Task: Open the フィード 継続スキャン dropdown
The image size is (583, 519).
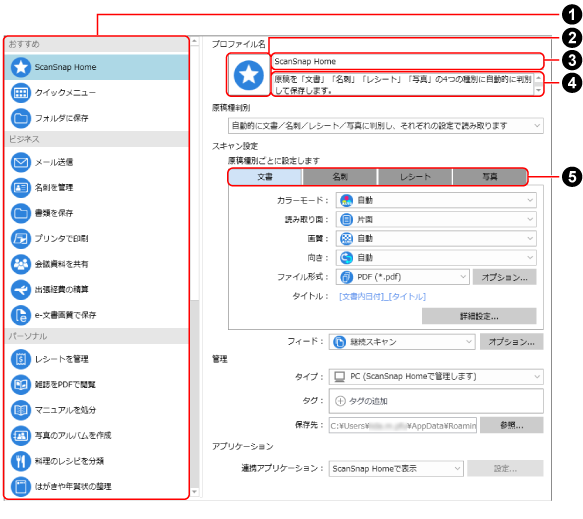Action: click(402, 342)
